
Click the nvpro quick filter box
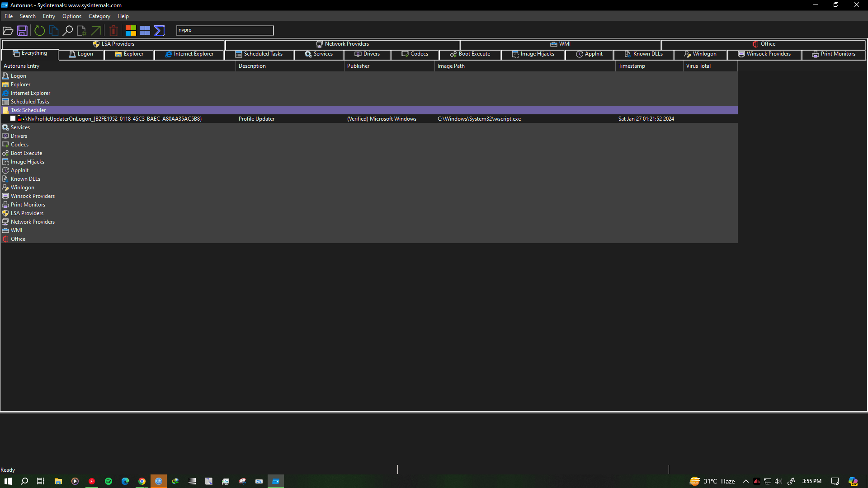pyautogui.click(x=225, y=30)
